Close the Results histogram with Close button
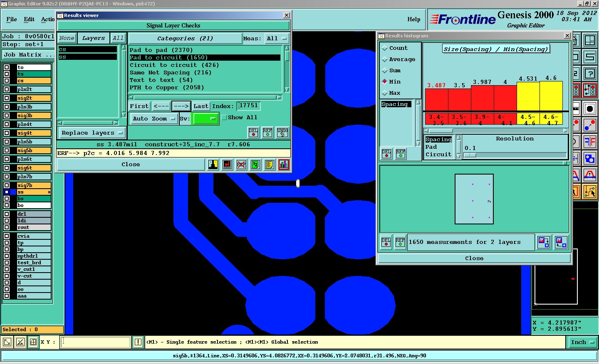The height and width of the screenshot is (364, 599). pos(474,258)
